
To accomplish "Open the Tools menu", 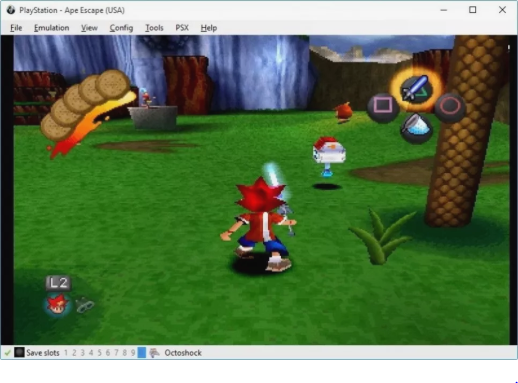I will point(154,28).
